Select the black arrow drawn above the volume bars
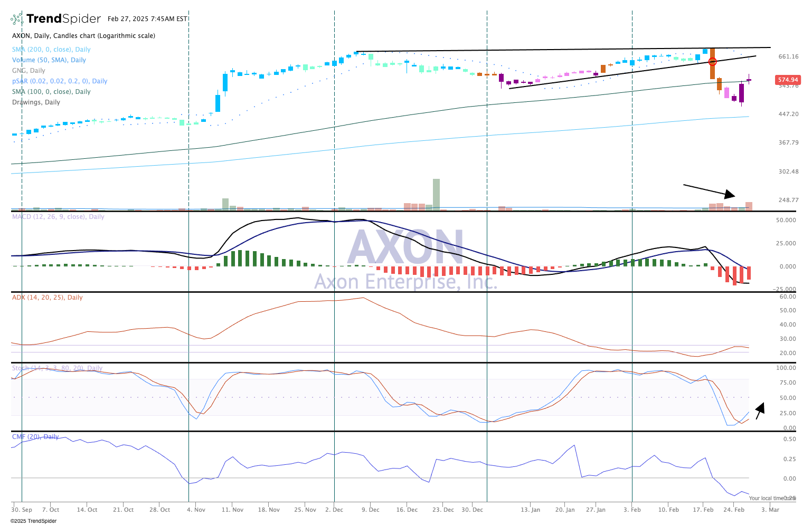Screen dimensions: 812x526 click(709, 190)
